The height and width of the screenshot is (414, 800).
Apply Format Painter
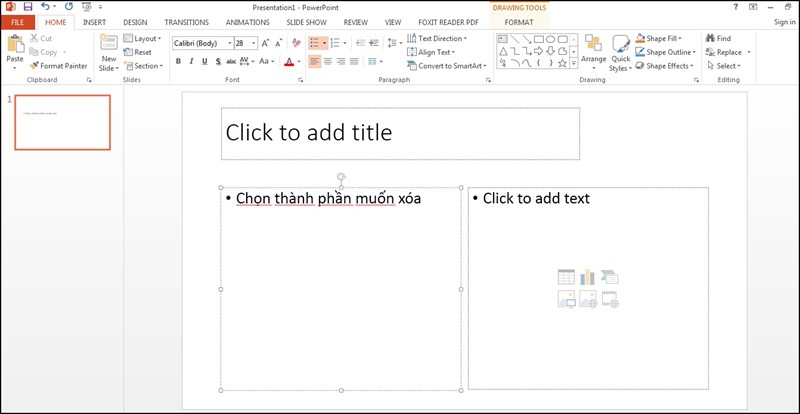[58, 66]
